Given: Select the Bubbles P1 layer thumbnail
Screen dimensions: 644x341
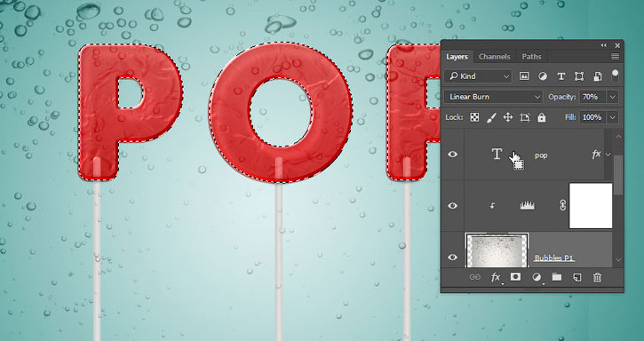Looking at the screenshot, I should coord(497,250).
